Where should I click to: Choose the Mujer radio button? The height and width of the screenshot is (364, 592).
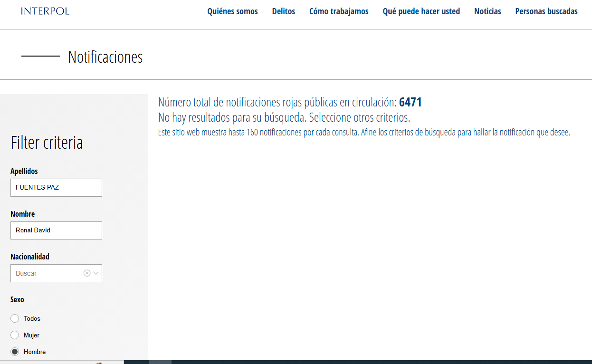pyautogui.click(x=15, y=335)
